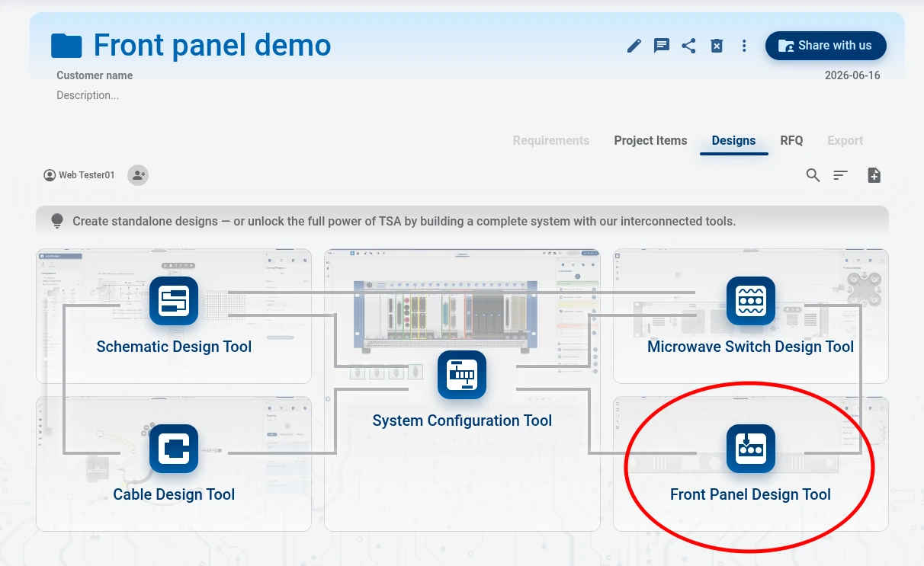This screenshot has width=924, height=566.
Task: Open the System Configuration Tool icon
Action: coord(462,375)
